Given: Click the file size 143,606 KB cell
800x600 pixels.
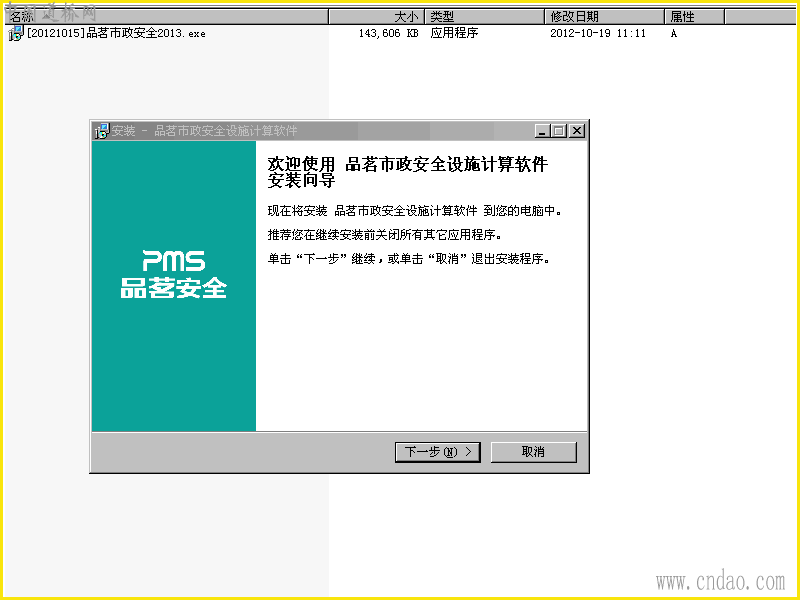Looking at the screenshot, I should pyautogui.click(x=388, y=34).
